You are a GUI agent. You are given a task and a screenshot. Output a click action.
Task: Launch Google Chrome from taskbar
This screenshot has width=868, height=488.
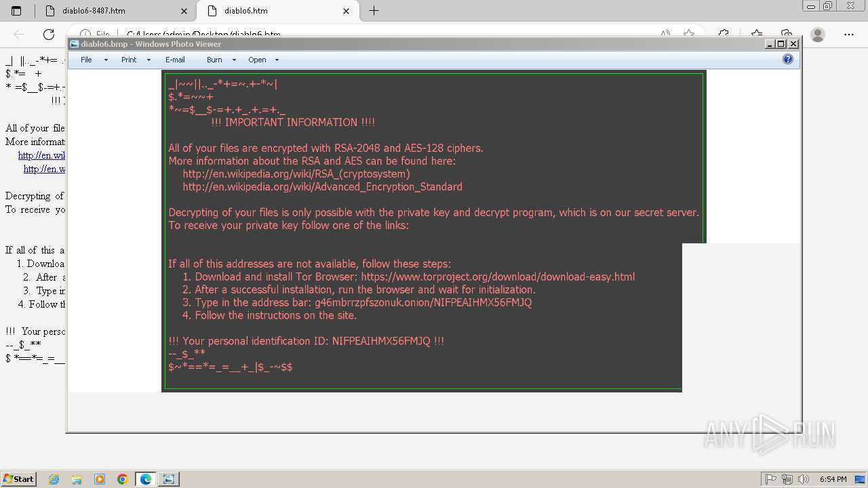123,479
